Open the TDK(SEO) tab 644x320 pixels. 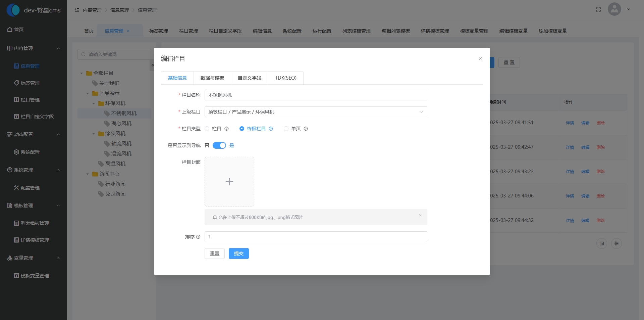[x=285, y=78]
